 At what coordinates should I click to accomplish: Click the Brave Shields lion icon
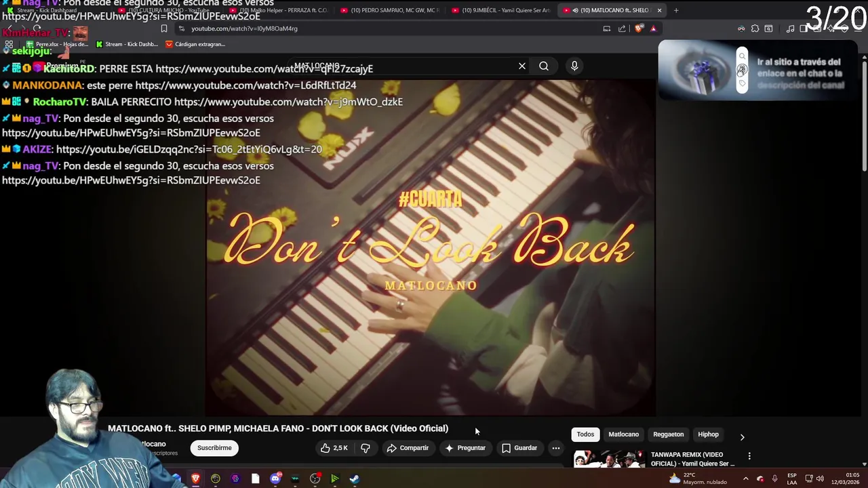(638, 28)
